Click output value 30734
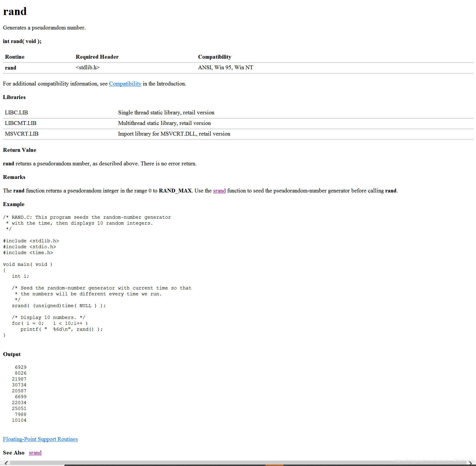 pyautogui.click(x=19, y=385)
